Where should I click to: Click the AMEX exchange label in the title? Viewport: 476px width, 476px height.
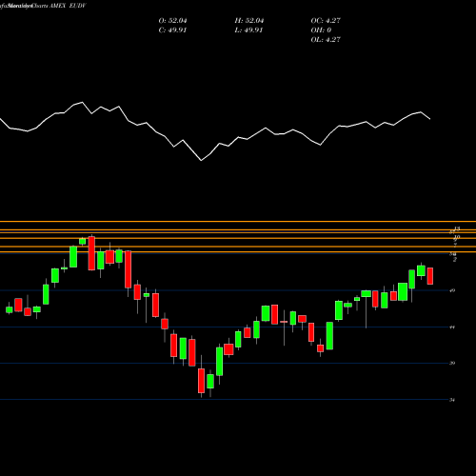pos(58,6)
